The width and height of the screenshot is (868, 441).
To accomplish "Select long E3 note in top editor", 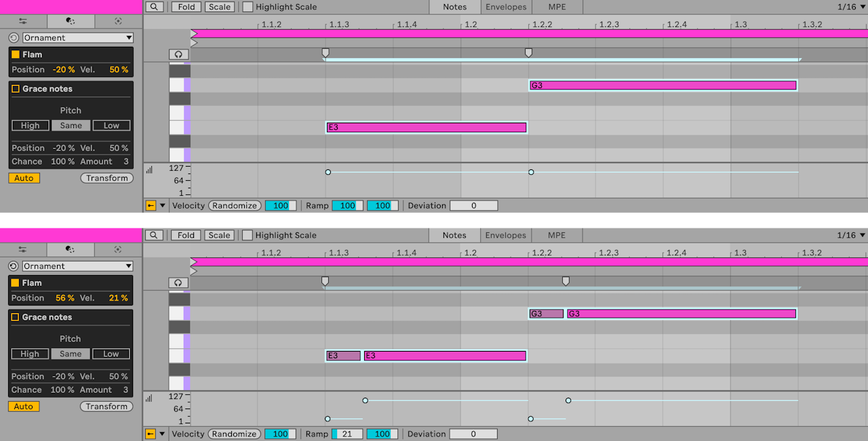I will (427, 127).
